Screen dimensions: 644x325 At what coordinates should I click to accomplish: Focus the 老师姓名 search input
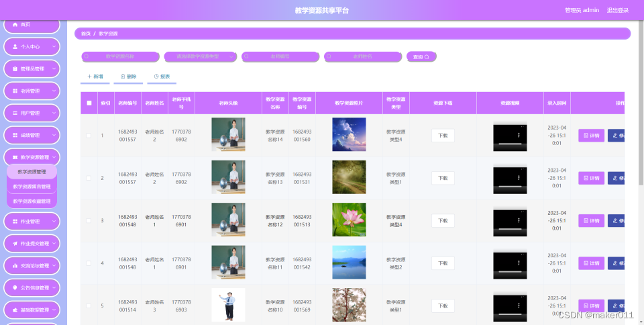pos(363,56)
